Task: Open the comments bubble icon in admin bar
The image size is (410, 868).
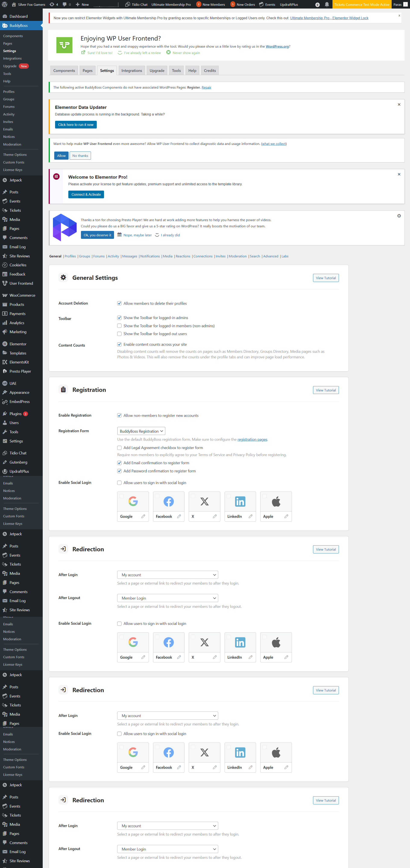Action: click(x=66, y=4)
